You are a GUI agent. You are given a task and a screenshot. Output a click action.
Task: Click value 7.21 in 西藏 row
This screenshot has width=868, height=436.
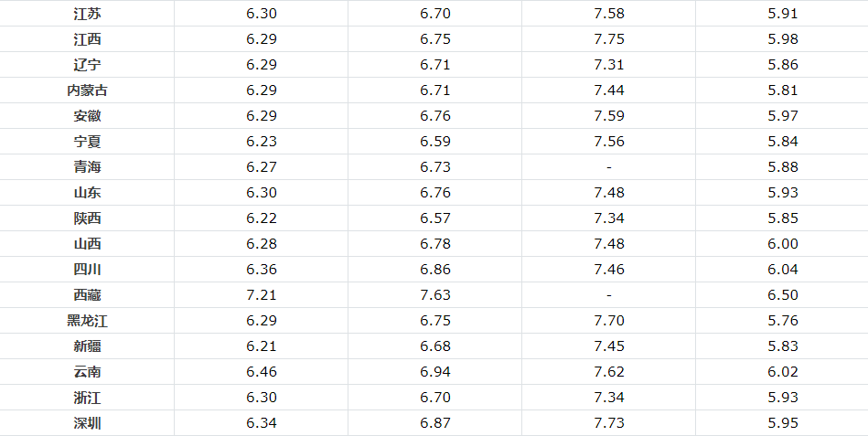coord(262,295)
